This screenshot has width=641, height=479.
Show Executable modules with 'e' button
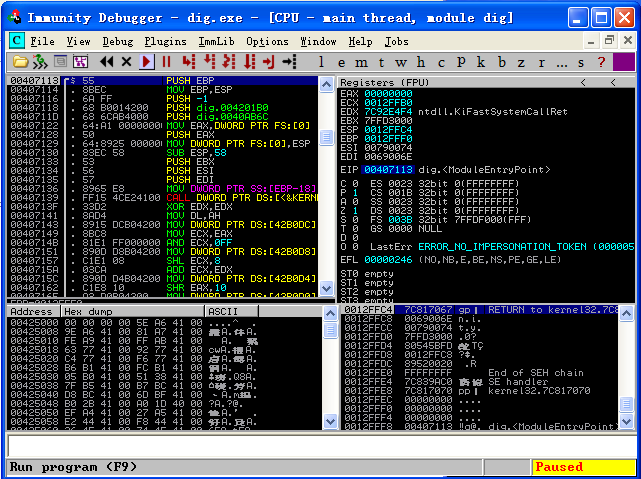pos(341,63)
